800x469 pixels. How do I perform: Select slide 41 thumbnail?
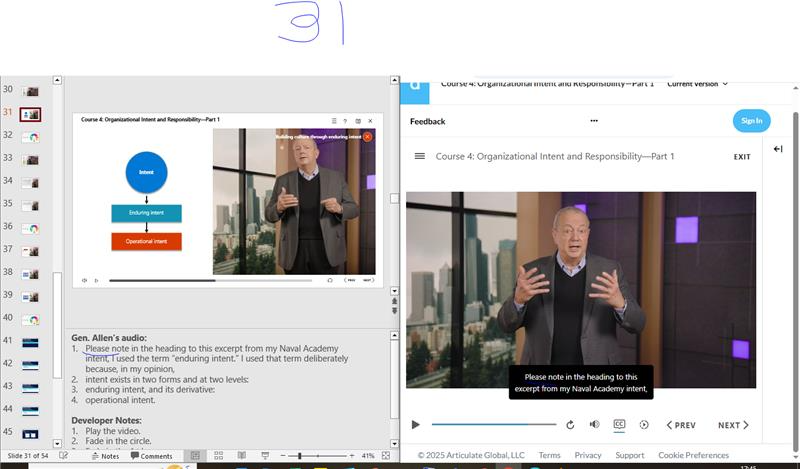(31, 342)
